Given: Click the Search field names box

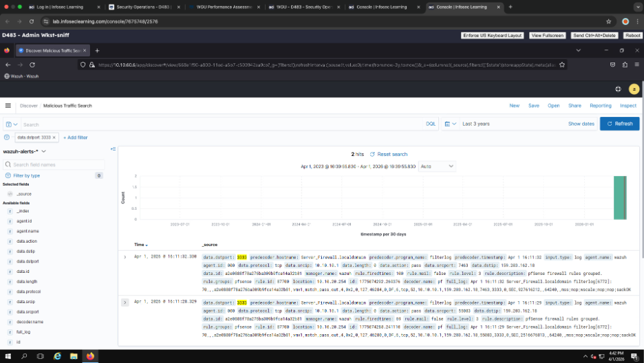Looking at the screenshot, I should (x=54, y=164).
